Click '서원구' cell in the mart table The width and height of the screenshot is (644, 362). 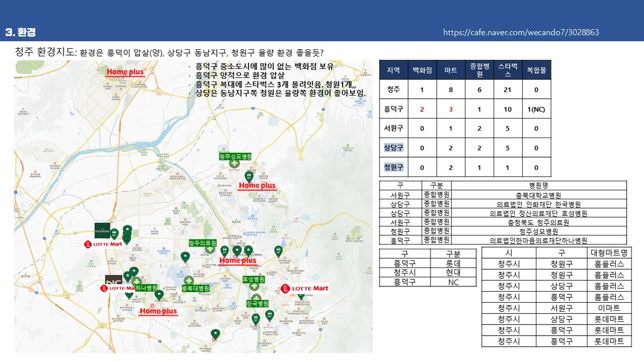coord(561,307)
